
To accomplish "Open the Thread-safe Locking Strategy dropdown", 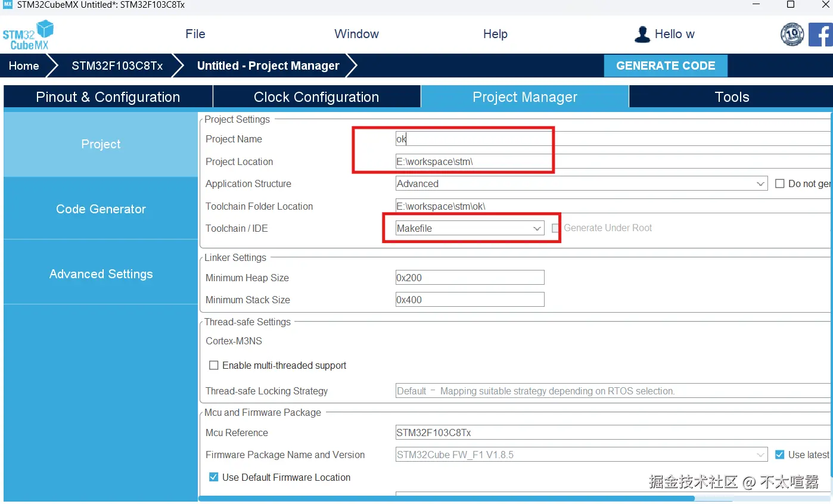I will click(x=614, y=391).
